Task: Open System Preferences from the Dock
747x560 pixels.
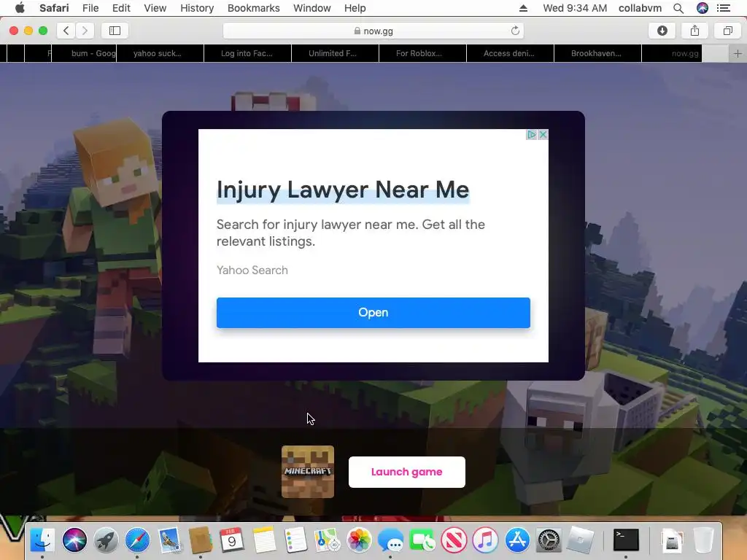Action: 549,540
